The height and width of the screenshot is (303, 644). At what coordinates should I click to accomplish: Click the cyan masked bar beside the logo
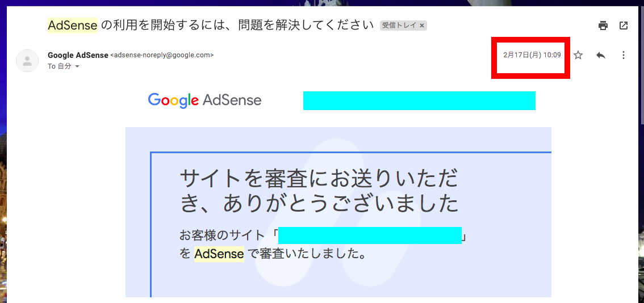point(419,100)
